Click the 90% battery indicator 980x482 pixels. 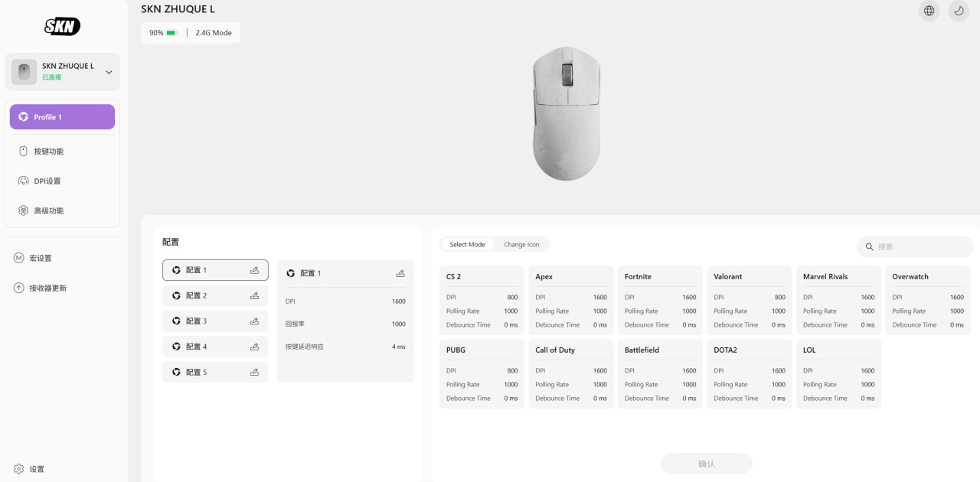pos(163,33)
